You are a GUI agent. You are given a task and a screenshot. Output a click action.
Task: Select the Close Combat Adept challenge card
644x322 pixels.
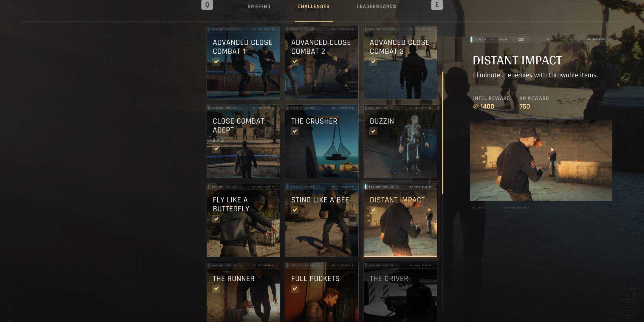[243, 141]
